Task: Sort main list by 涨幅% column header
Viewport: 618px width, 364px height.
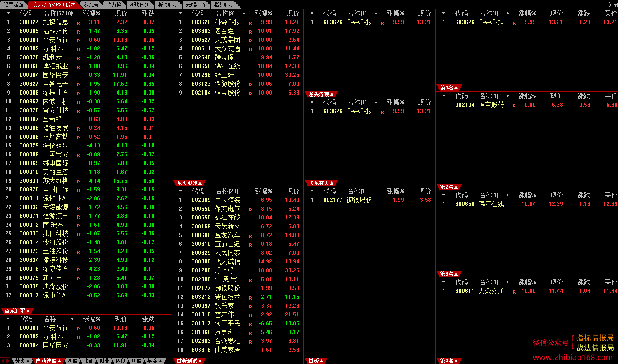Action: [x=92, y=13]
